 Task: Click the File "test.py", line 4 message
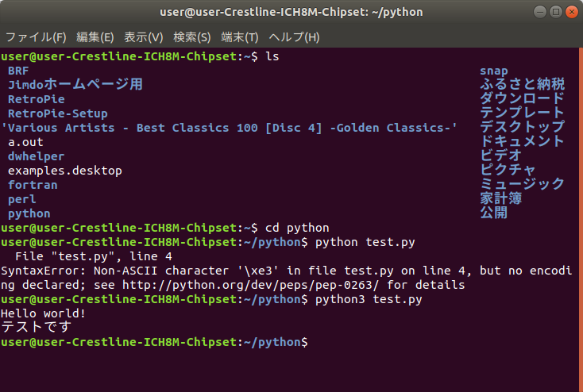click(x=93, y=256)
